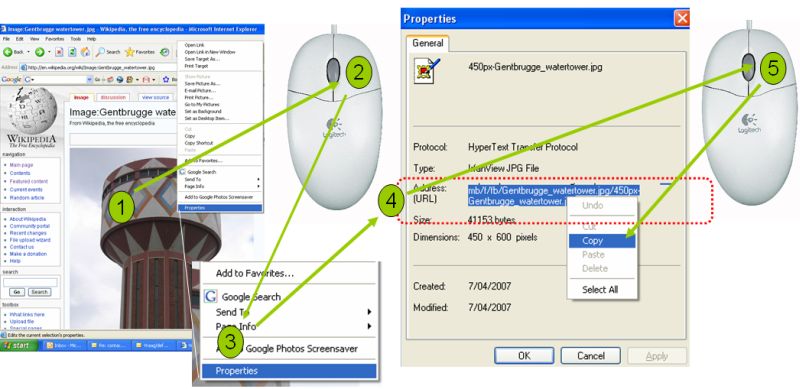
Task: Click the red Stop page icon
Action: click(59, 52)
